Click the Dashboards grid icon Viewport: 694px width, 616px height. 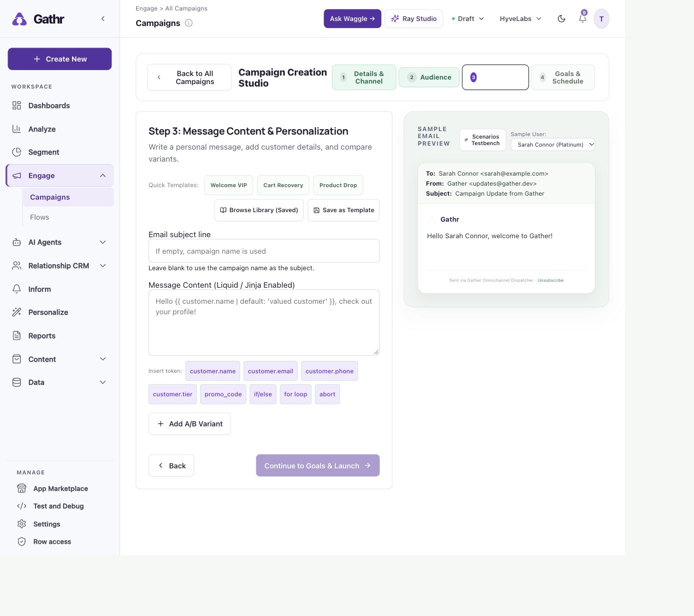[17, 106]
